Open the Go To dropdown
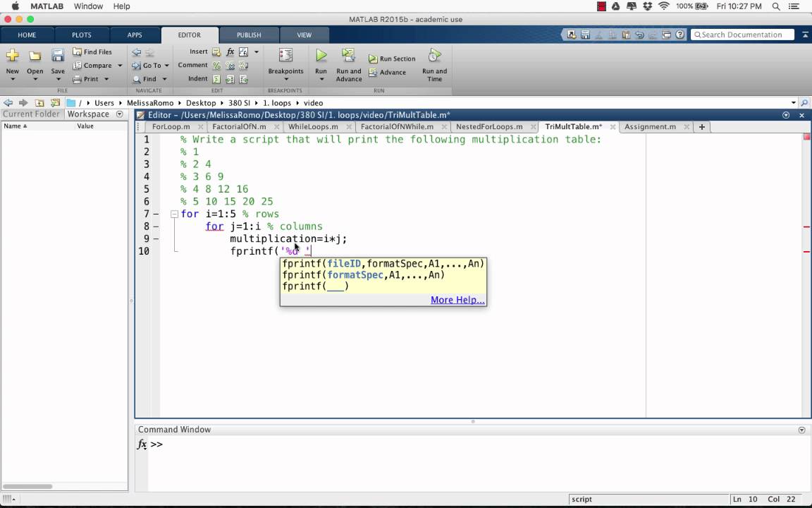812x508 pixels. (151, 66)
